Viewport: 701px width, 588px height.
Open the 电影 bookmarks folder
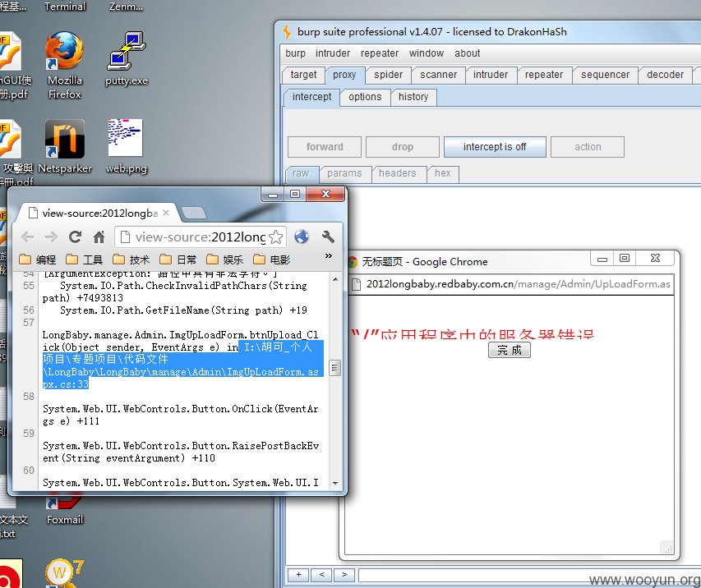pos(271,260)
